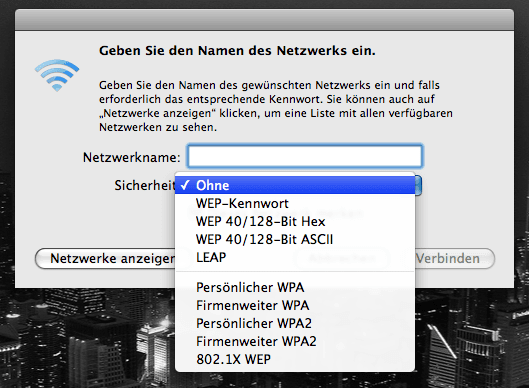Click the gray dialog title bar
The image size is (529, 388).
(264, 20)
